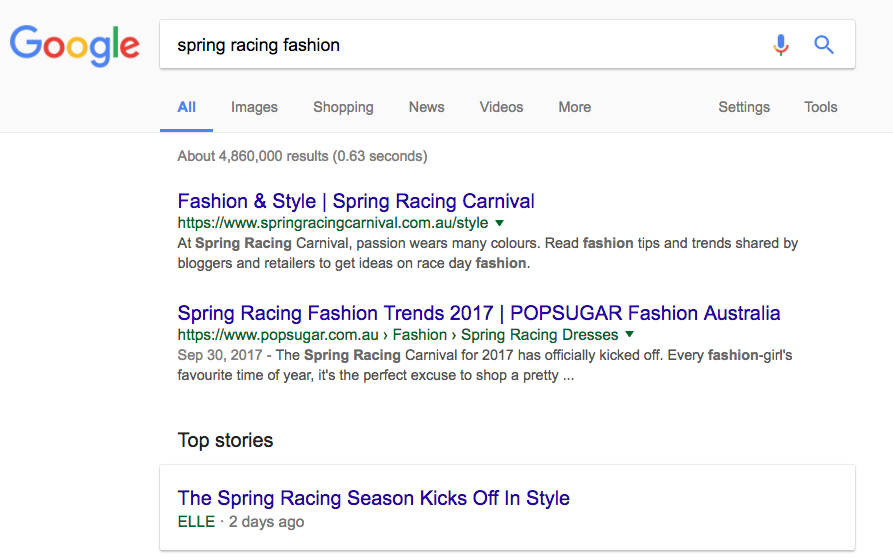The image size is (893, 557).
Task: Activate voice search microphone icon
Action: [781, 44]
